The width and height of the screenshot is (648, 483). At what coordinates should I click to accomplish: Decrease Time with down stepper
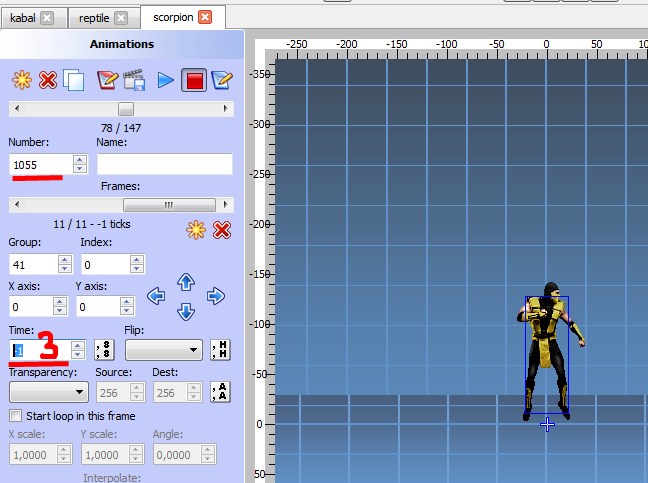78,355
